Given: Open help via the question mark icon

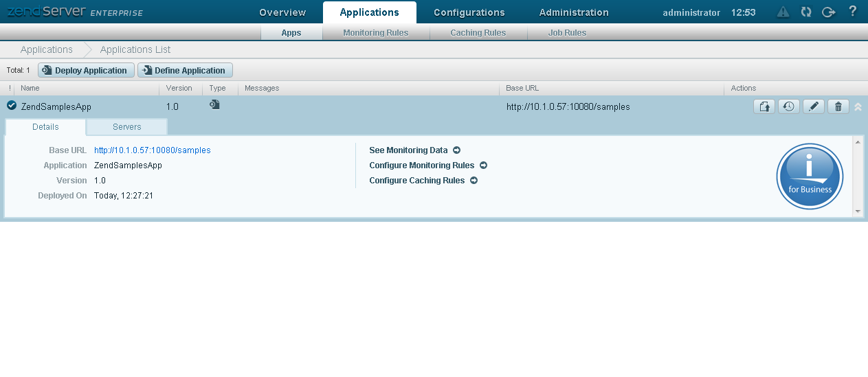Looking at the screenshot, I should [x=853, y=12].
